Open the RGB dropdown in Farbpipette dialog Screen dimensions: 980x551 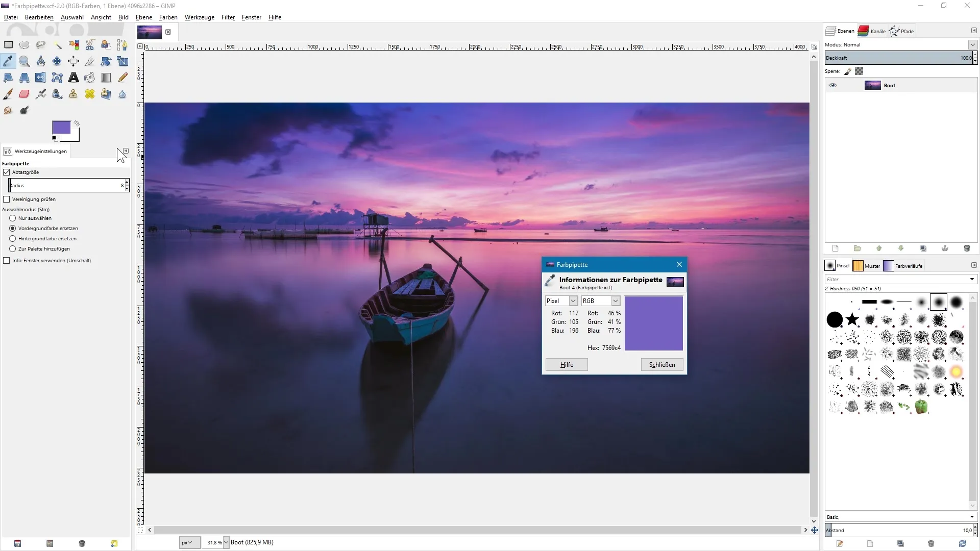[x=601, y=301]
